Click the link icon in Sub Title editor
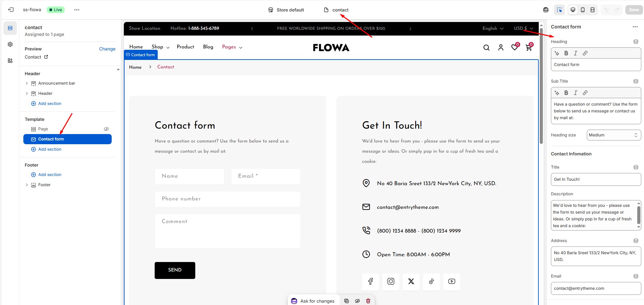Viewport: 644px width, 305px height. tap(585, 93)
